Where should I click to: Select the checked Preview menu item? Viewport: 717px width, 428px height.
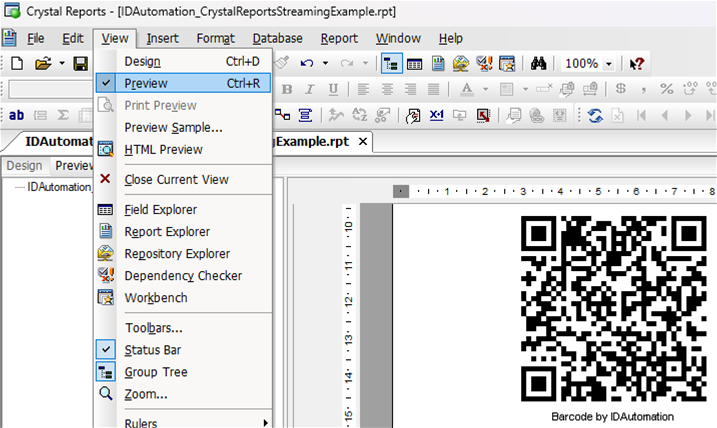click(183, 83)
